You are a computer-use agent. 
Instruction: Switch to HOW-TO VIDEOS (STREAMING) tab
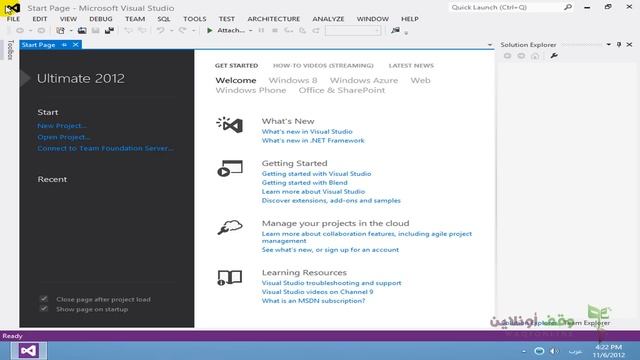pyautogui.click(x=323, y=65)
